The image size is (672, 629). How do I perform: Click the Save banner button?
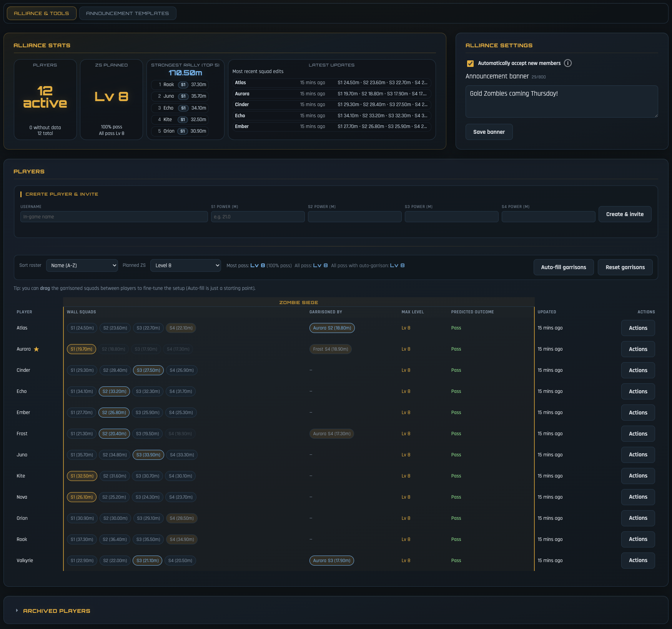click(489, 132)
